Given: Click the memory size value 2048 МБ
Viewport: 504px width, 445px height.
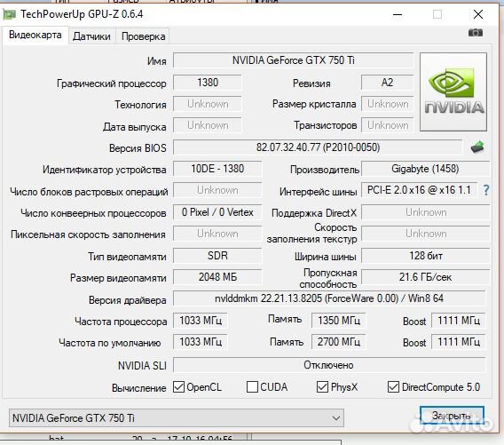Looking at the screenshot, I should coord(217,277).
